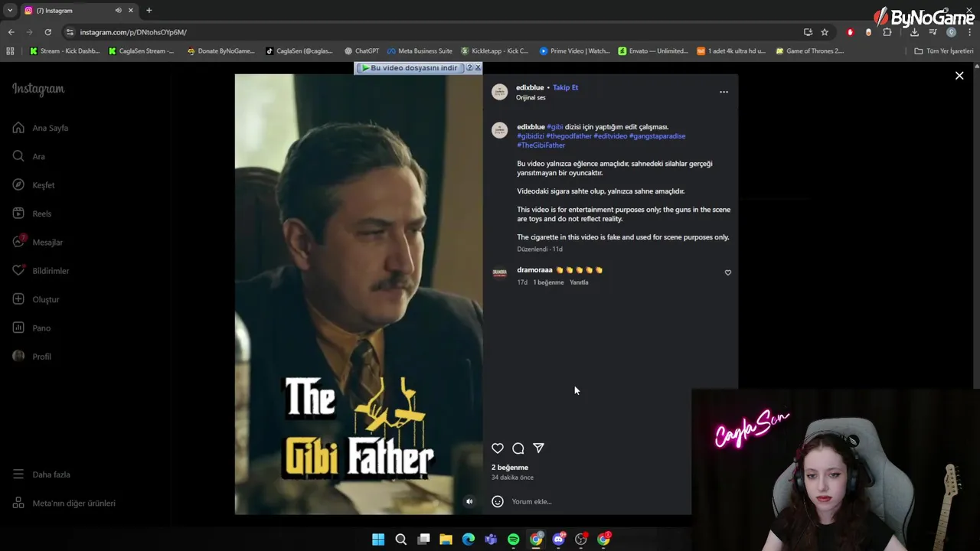Open Discord from taskbar
Image resolution: width=980 pixels, height=551 pixels.
tap(558, 540)
